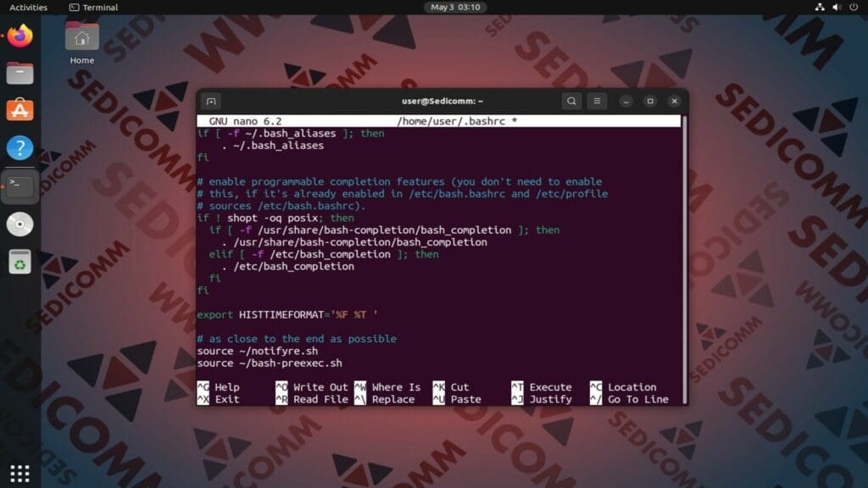Viewport: 868px width, 488px height.
Task: Click the network status icon
Action: tap(820, 7)
